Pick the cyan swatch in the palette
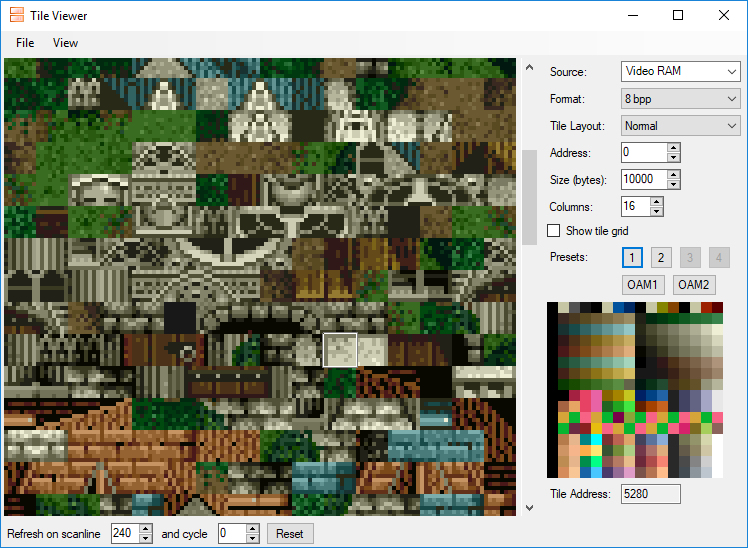748x548 pixels. 596,439
